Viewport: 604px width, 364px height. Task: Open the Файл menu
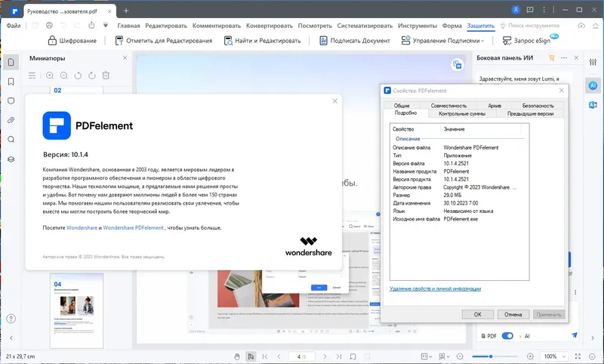click(x=14, y=26)
